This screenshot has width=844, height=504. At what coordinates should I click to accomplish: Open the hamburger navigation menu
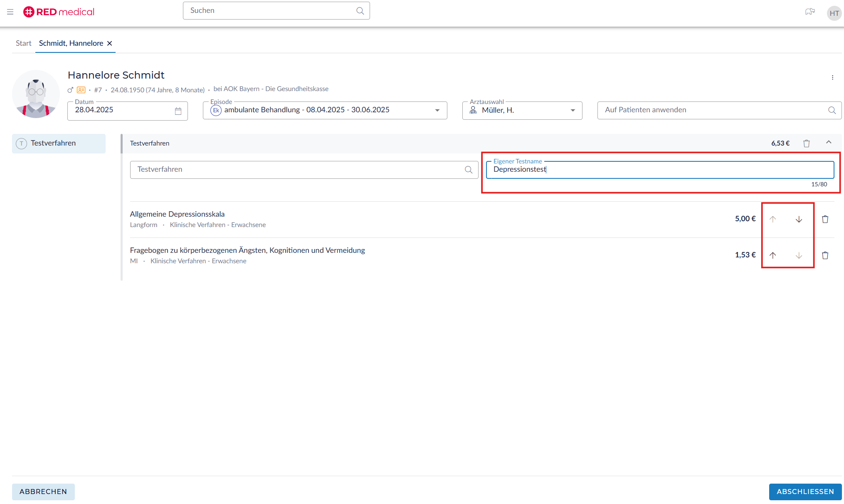[10, 12]
